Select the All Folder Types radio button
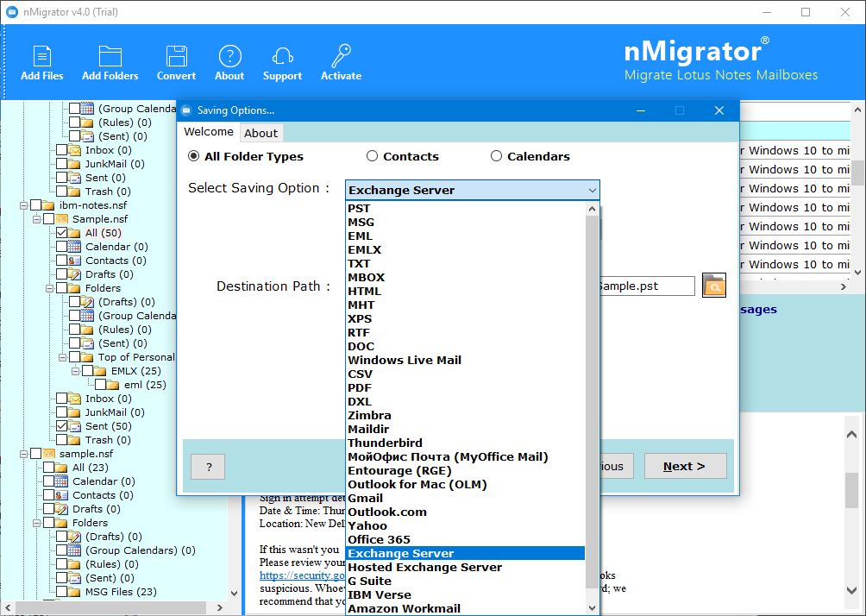 tap(193, 156)
